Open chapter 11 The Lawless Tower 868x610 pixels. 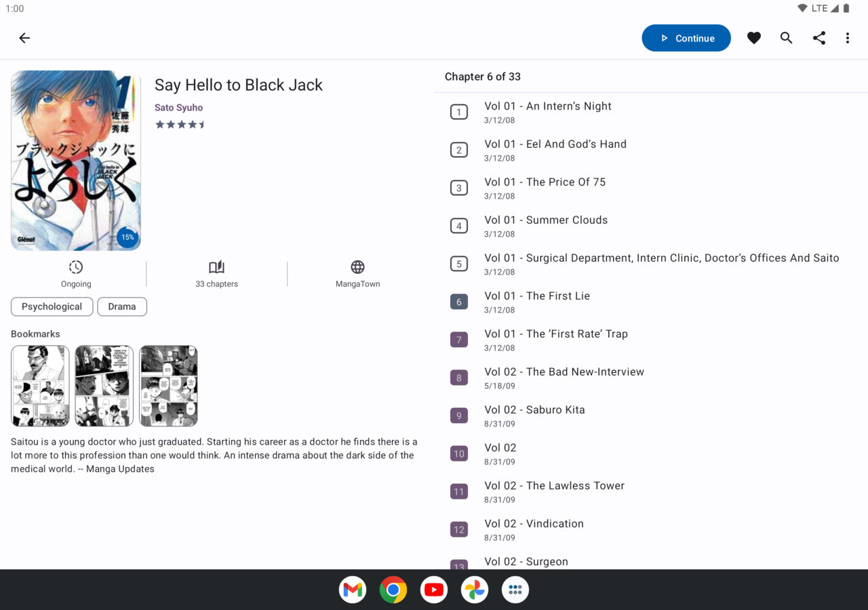554,491
